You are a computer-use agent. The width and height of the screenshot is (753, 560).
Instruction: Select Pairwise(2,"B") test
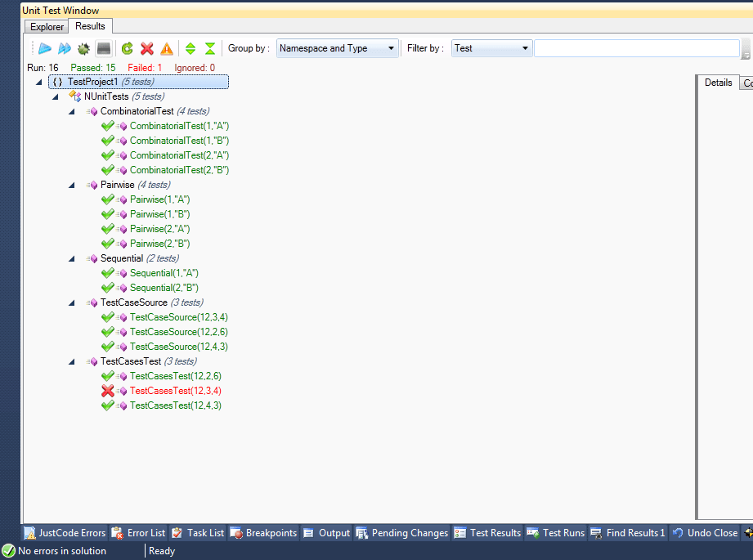point(160,244)
